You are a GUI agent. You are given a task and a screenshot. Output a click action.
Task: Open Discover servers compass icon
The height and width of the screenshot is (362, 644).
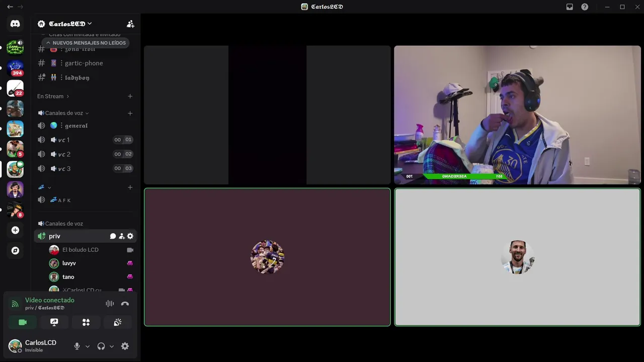coord(15,250)
